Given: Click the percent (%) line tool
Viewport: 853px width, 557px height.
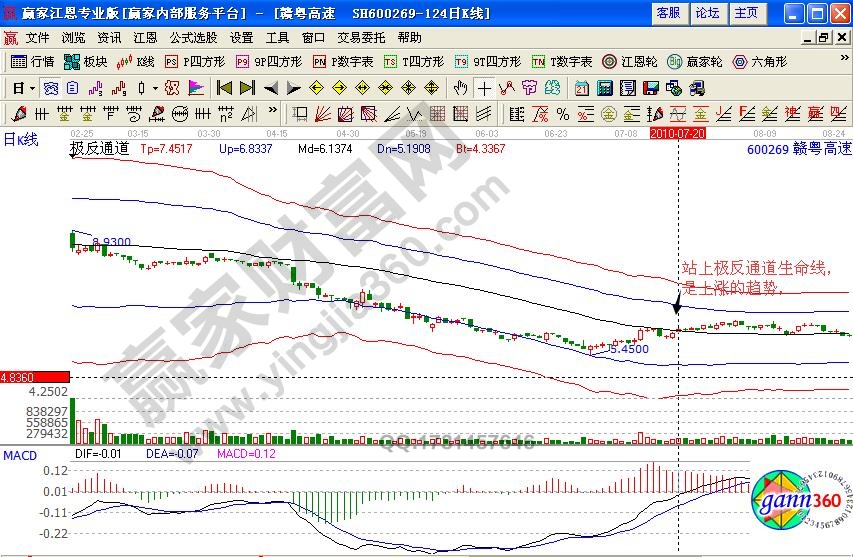Looking at the screenshot, I should coord(563,112).
